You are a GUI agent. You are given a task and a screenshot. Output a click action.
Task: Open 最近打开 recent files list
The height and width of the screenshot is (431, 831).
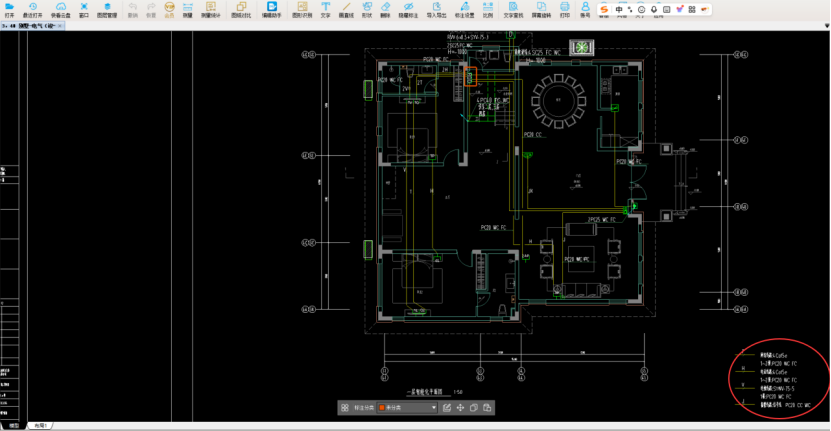coord(32,9)
